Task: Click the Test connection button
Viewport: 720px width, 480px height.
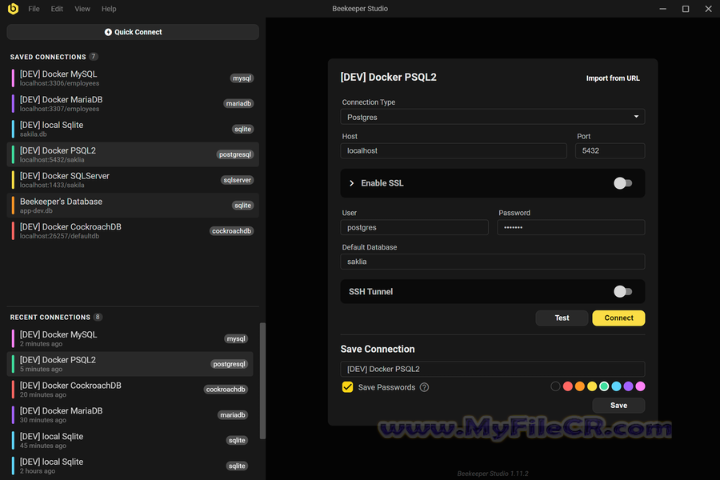Action: (x=562, y=318)
